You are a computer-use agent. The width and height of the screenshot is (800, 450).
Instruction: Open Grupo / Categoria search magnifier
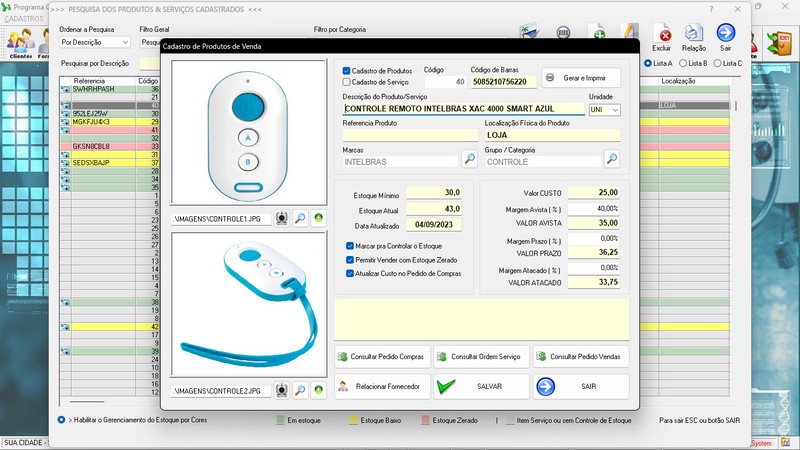coord(612,160)
